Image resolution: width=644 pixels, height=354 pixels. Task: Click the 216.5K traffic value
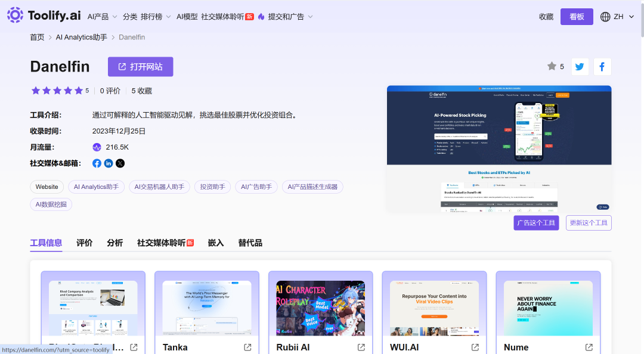pos(117,147)
